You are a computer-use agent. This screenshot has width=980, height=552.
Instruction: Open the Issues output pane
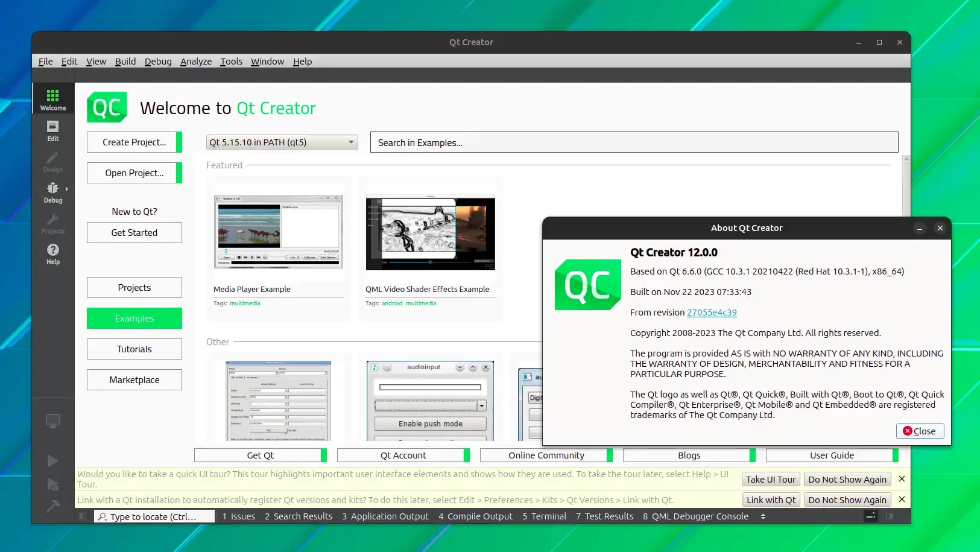[239, 516]
